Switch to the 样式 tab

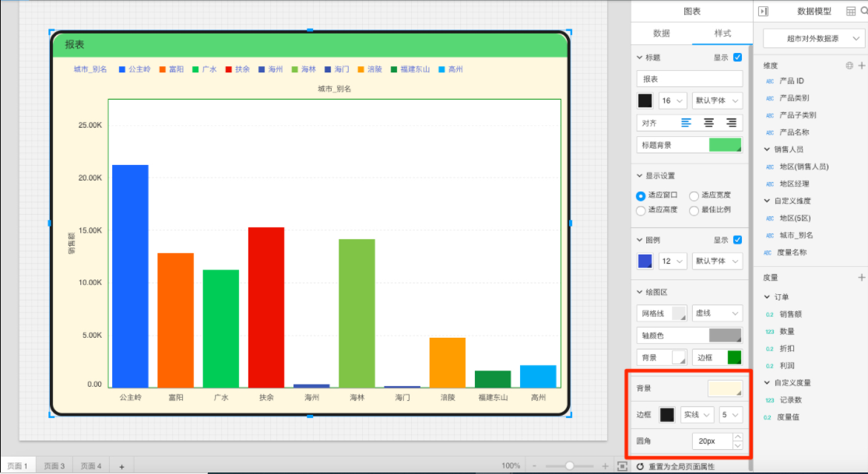[x=722, y=33]
